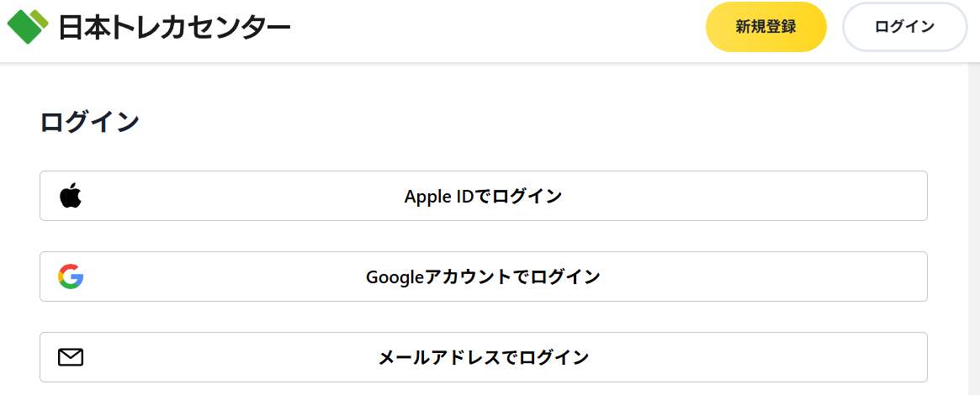Screen dimensions: 980x395
Task: Click the envelope mail icon
Action: [x=71, y=357]
